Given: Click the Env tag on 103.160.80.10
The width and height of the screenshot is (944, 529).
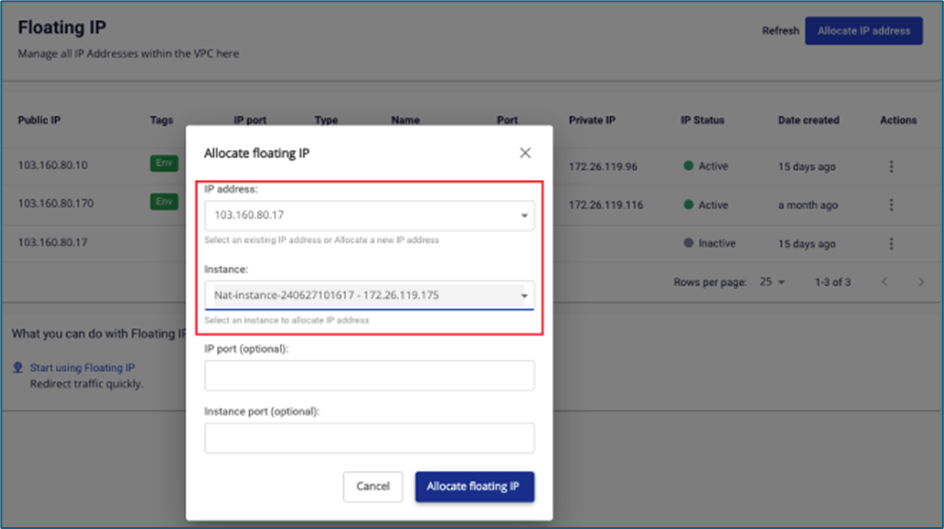Looking at the screenshot, I should click(163, 164).
